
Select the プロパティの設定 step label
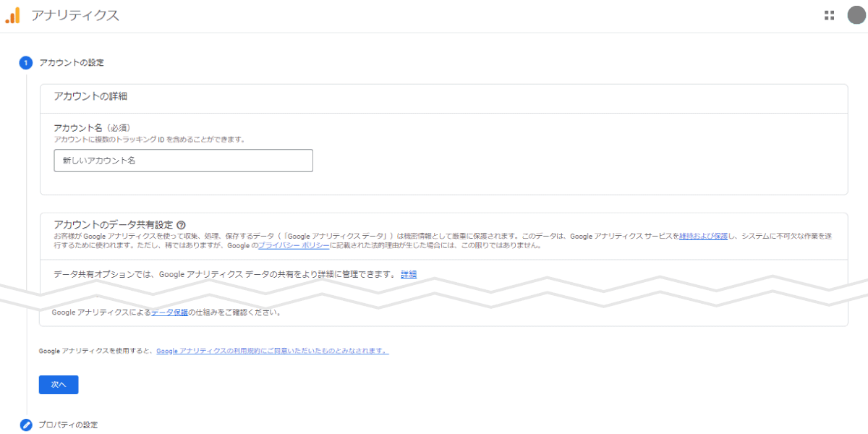(x=68, y=425)
